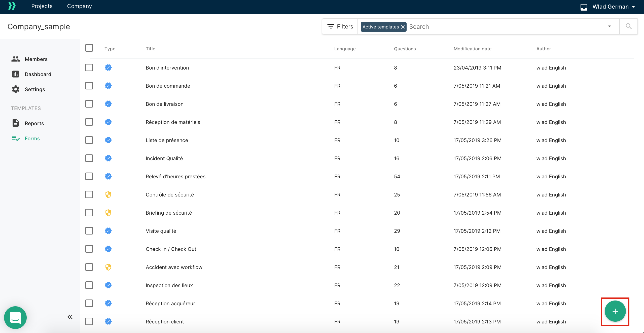Open the Settings gear icon
The image size is (644, 333).
(x=16, y=89)
